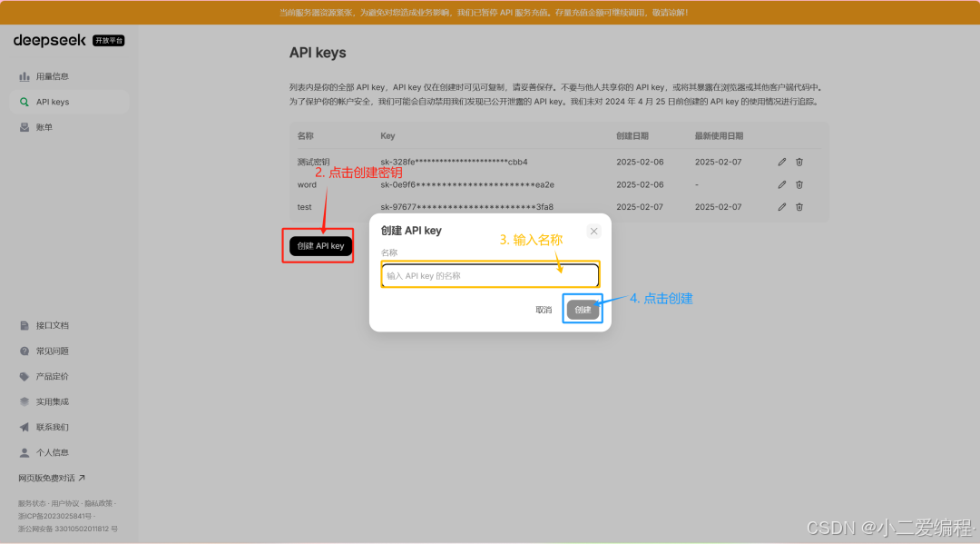Viewport: 980px width, 544px height.
Task: Focus the API key name input field
Action: (490, 276)
